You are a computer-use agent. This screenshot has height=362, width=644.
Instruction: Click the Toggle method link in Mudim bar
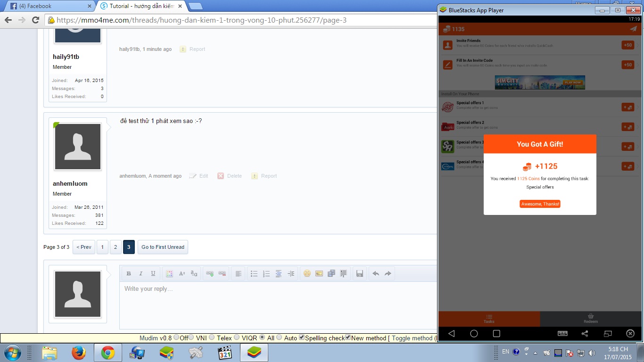point(412,338)
